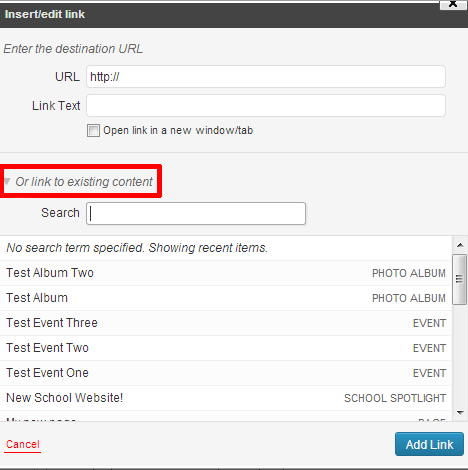This screenshot has height=470, width=468.
Task: Click the URL input field
Action: pyautogui.click(x=266, y=77)
